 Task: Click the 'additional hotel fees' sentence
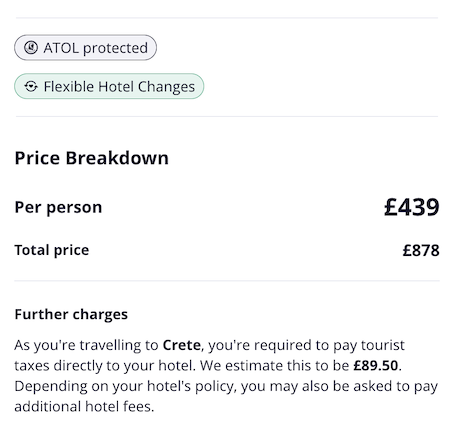(x=84, y=407)
